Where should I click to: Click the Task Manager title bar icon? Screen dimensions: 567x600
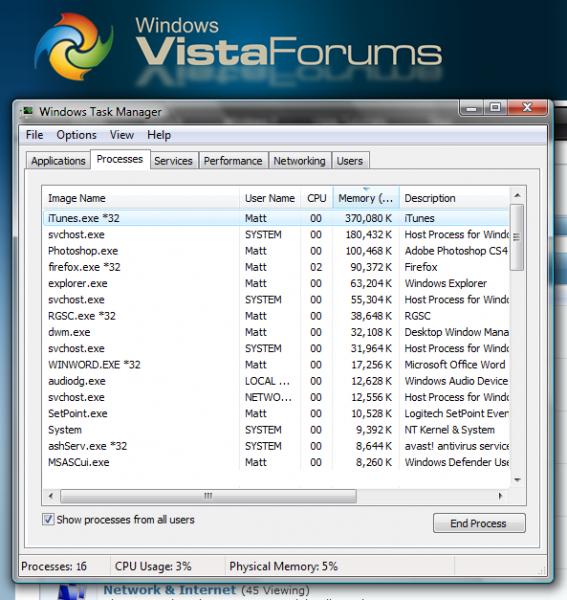point(27,111)
